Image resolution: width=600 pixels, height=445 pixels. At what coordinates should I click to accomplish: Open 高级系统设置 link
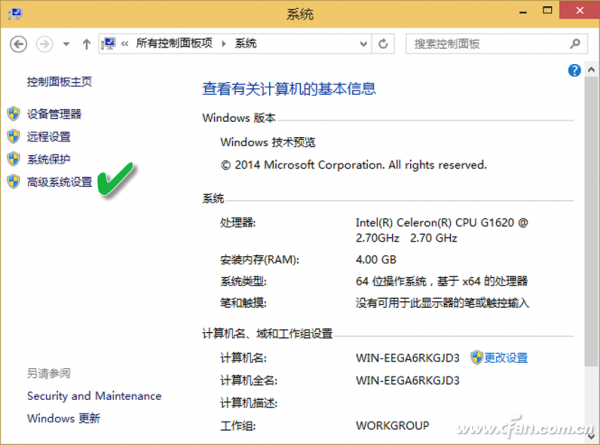coord(59,182)
